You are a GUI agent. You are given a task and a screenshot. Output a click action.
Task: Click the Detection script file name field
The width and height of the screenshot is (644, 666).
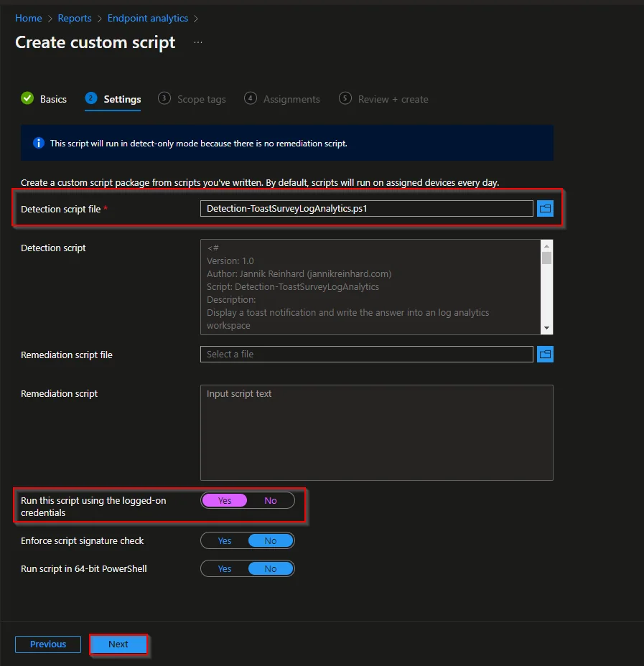(367, 209)
